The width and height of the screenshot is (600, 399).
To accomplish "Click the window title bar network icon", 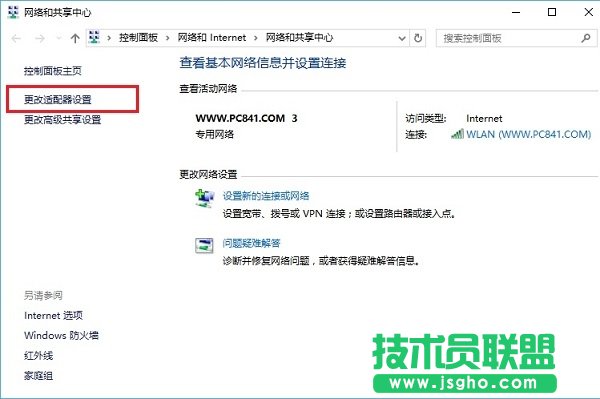I will 13,12.
